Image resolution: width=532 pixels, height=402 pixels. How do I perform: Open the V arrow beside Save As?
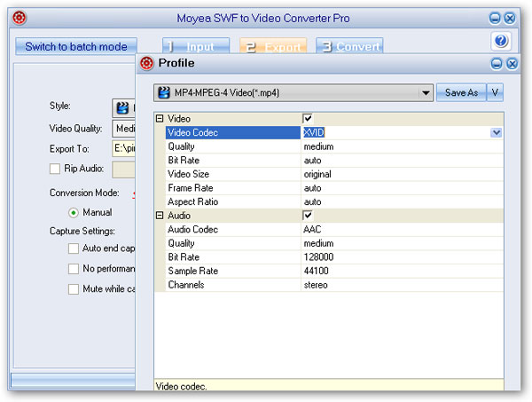(x=495, y=92)
